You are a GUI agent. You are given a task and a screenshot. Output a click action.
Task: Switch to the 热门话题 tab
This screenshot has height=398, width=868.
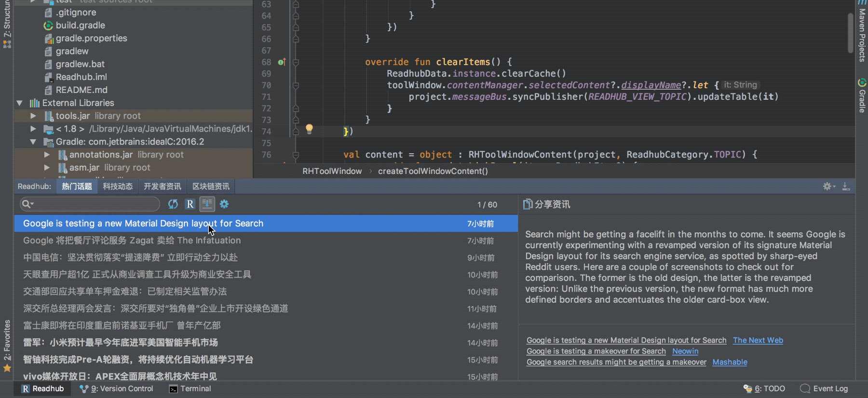click(x=77, y=186)
